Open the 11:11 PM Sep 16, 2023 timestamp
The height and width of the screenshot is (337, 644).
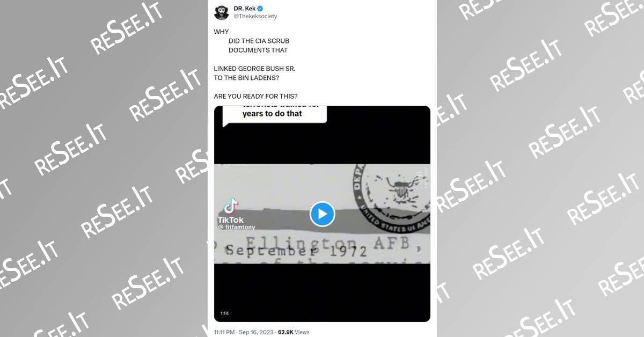(x=243, y=332)
